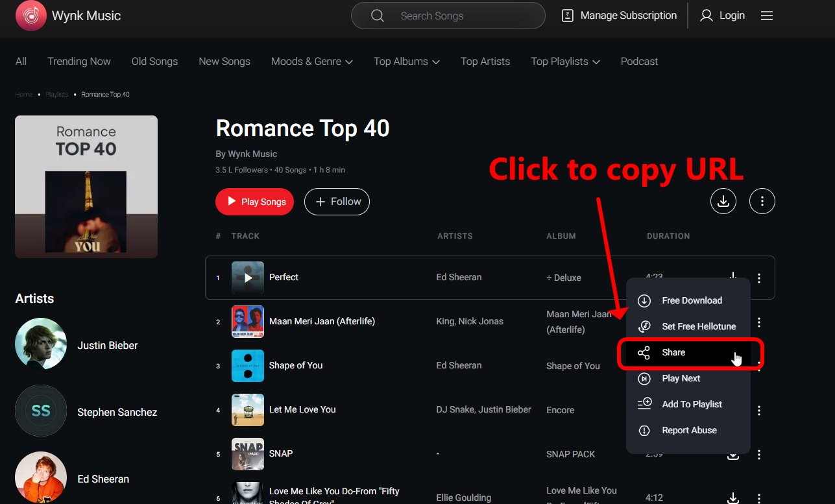Click the Free Download icon in menu
The height and width of the screenshot is (504, 835).
click(x=644, y=301)
